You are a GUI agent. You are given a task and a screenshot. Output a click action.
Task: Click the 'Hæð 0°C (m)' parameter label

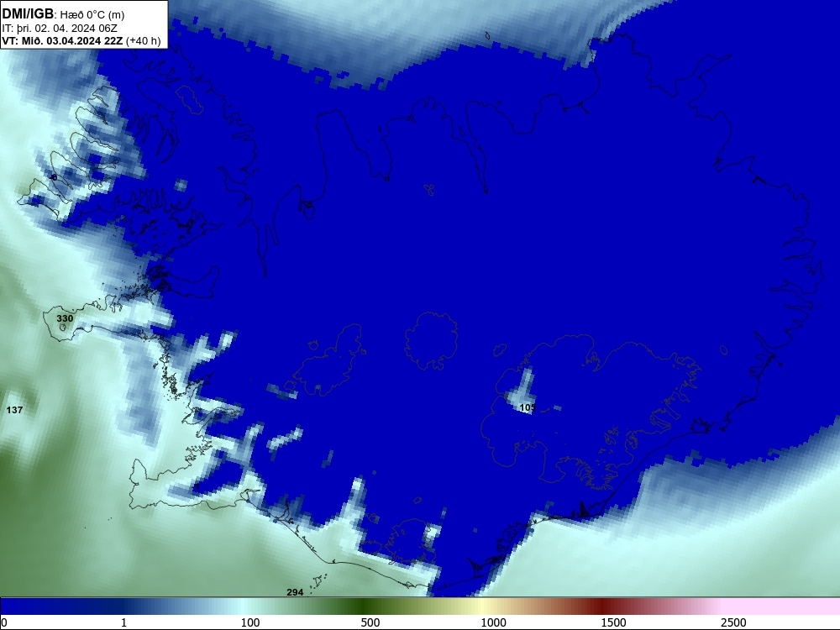(92, 15)
